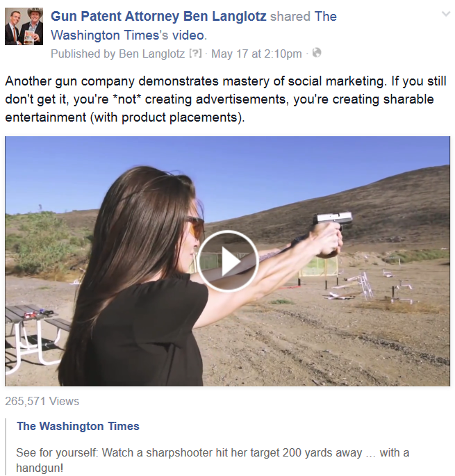Click the word 'shared' in post header
The width and height of the screenshot is (455, 476).
point(290,17)
